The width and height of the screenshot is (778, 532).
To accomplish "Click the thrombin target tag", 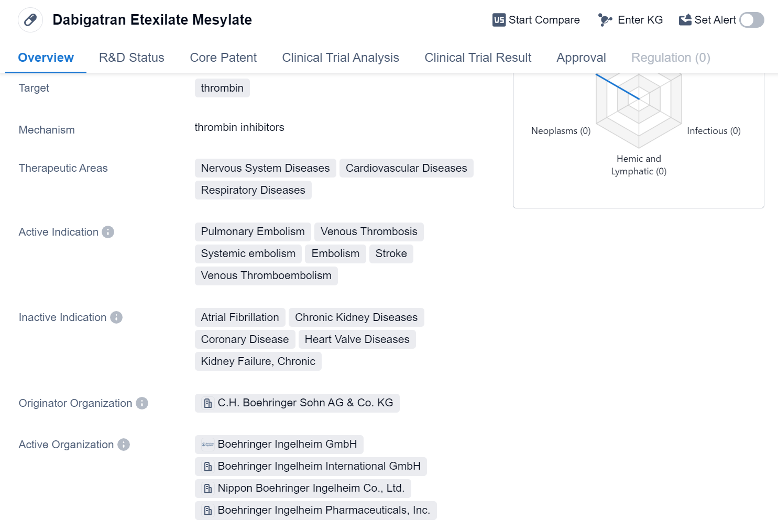I will tap(222, 88).
